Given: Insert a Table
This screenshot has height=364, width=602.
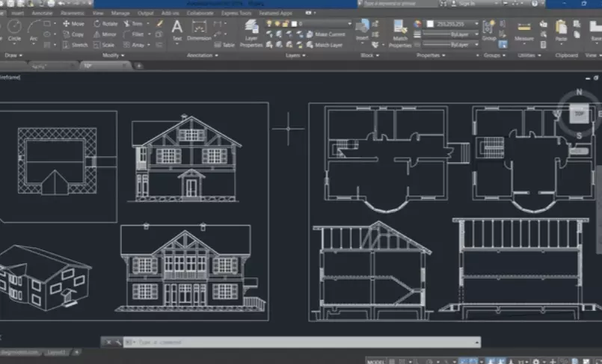Looking at the screenshot, I should pyautogui.click(x=224, y=45).
